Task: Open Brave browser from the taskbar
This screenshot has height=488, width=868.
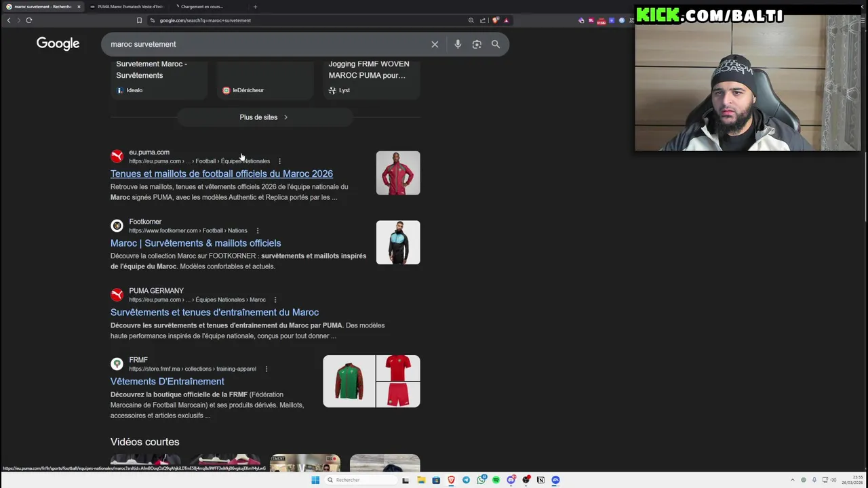Action: (x=451, y=480)
